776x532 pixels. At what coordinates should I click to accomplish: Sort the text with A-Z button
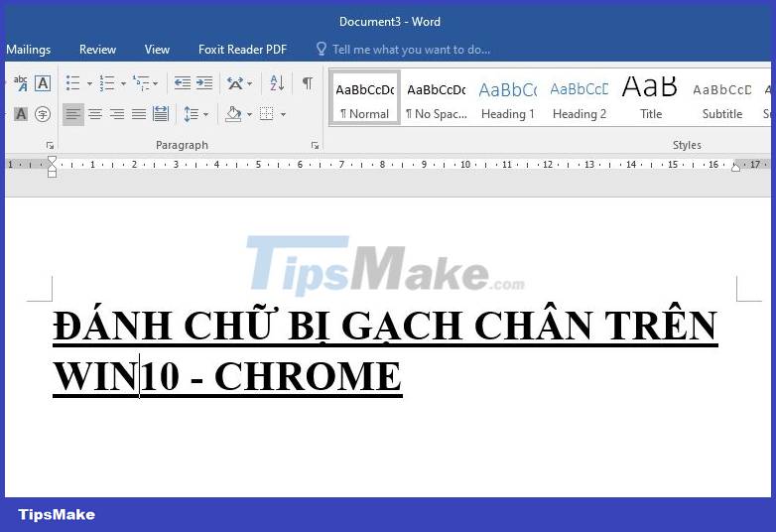(x=277, y=83)
